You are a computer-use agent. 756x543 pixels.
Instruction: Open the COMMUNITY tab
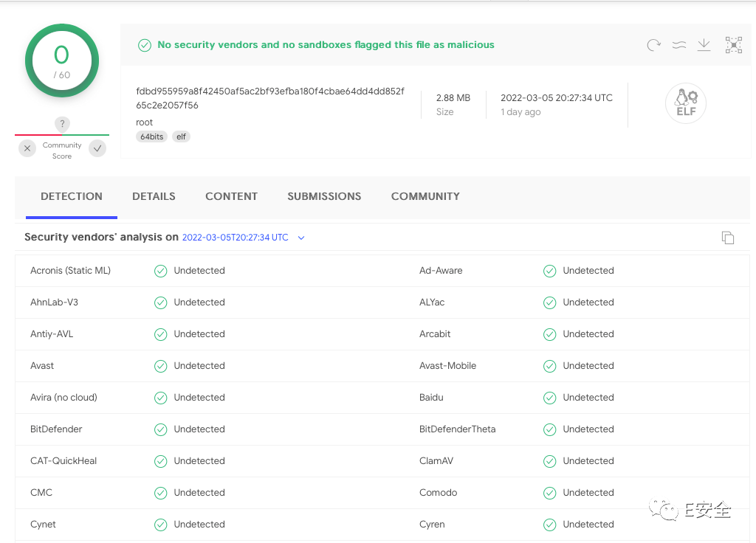pos(425,196)
